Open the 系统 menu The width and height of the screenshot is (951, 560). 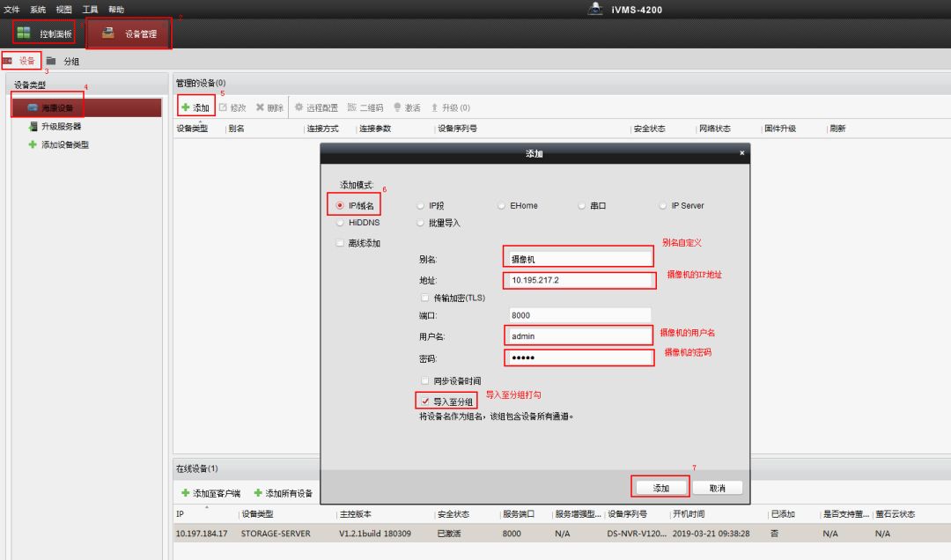(38, 9)
